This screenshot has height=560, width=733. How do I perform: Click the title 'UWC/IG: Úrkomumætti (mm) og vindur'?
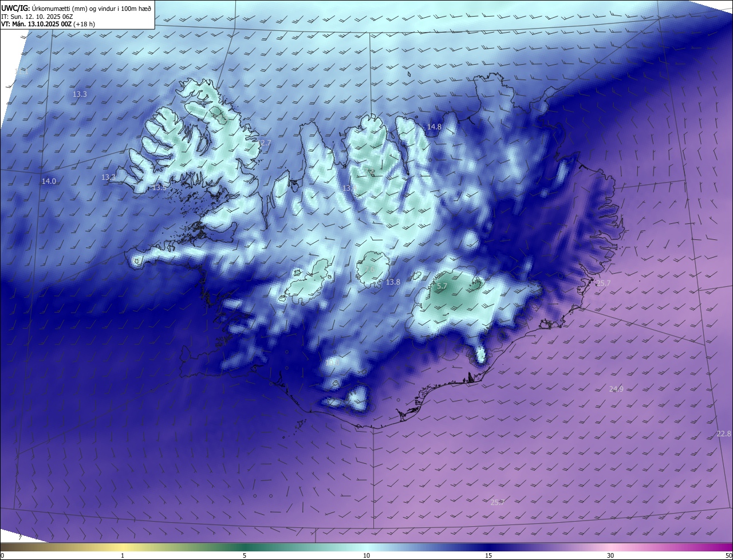[x=76, y=7]
